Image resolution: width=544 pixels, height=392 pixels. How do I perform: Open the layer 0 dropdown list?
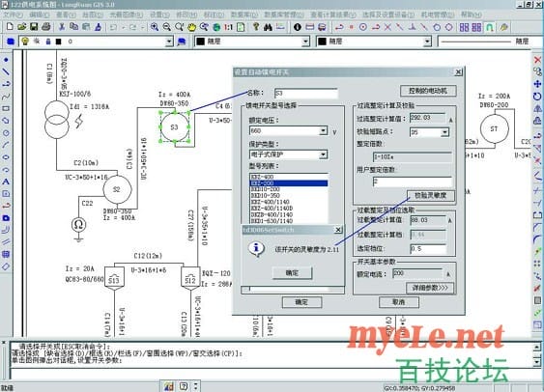point(169,42)
